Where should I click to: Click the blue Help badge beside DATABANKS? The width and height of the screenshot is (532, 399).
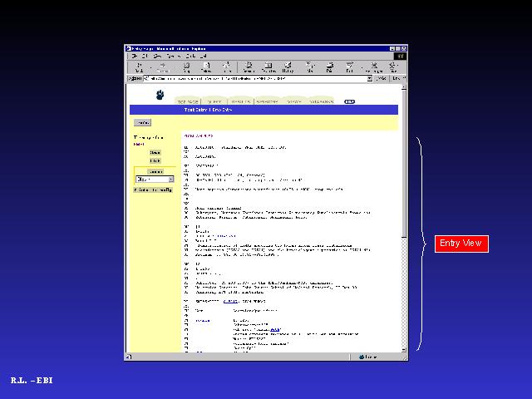349,101
